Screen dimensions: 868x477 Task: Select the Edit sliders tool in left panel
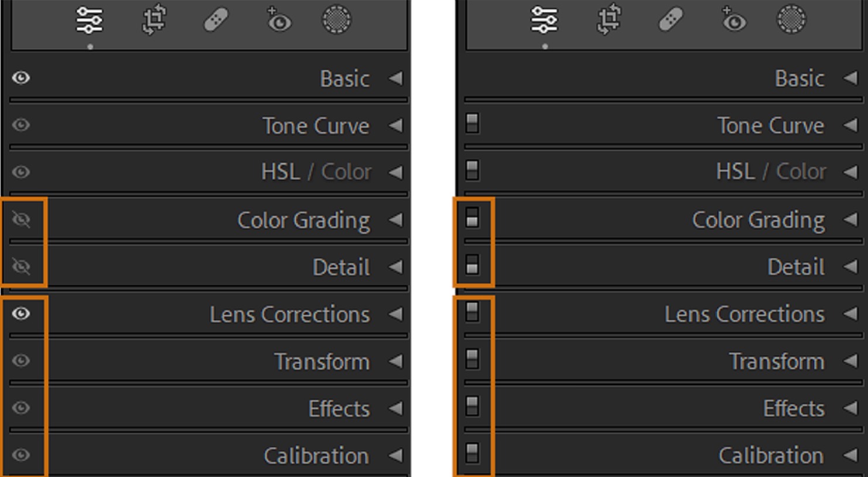click(x=90, y=20)
